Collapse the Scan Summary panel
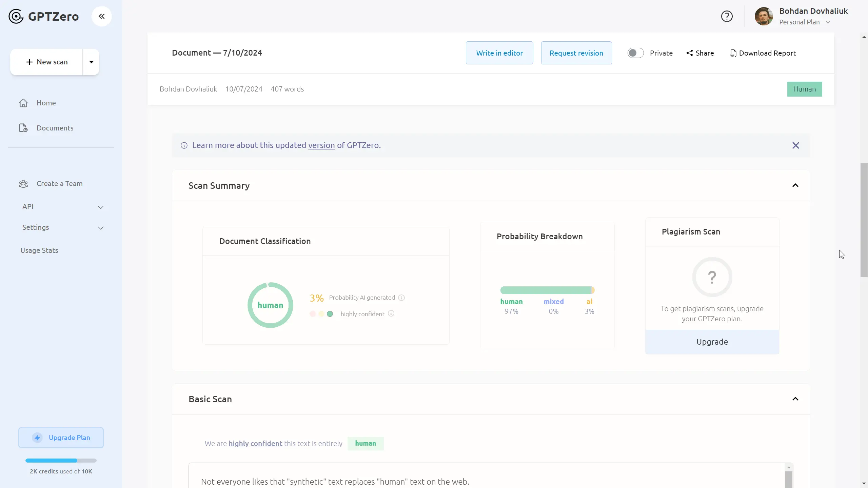Viewport: 868px width, 488px height. coord(795,185)
